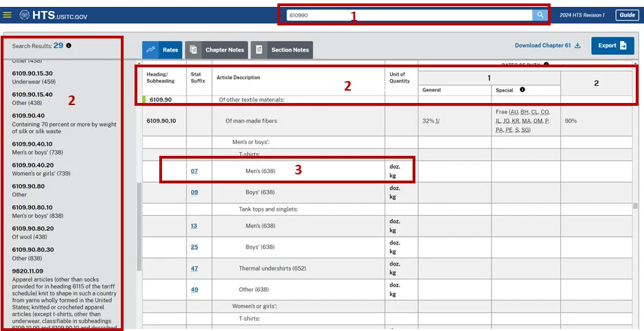Select search result 6109.90.80.30
The image size is (644, 331).
click(x=32, y=254)
